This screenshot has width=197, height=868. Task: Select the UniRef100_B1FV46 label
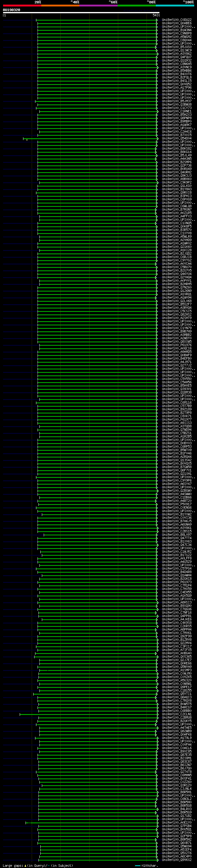[177, 454]
